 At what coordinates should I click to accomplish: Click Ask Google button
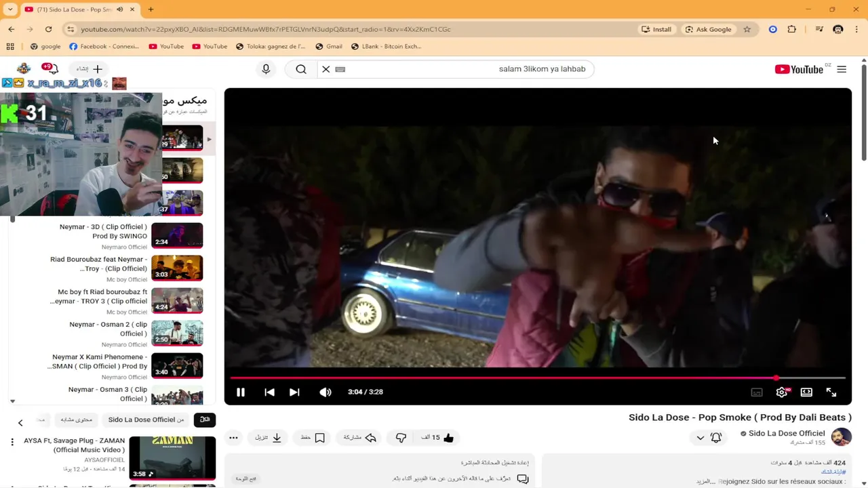click(709, 29)
